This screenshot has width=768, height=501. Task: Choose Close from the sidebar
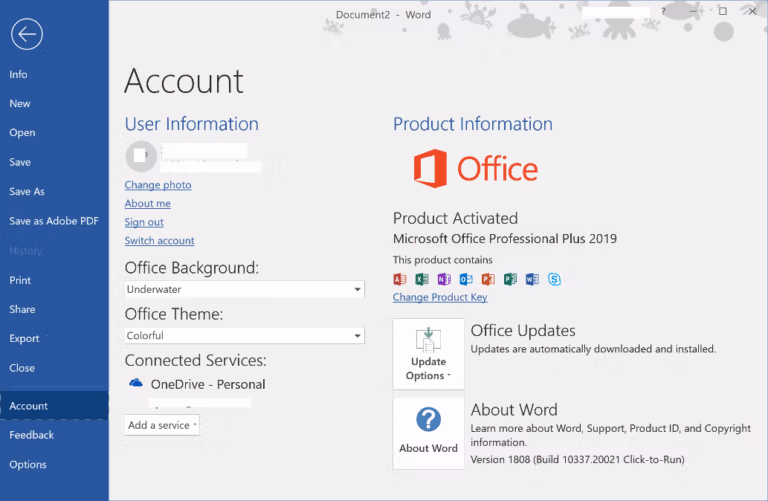[x=22, y=368]
